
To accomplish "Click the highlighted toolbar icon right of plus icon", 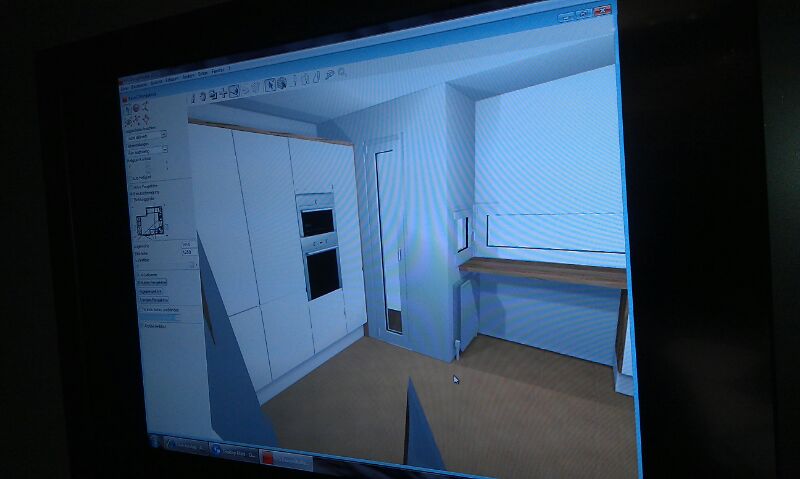I will [x=233, y=92].
